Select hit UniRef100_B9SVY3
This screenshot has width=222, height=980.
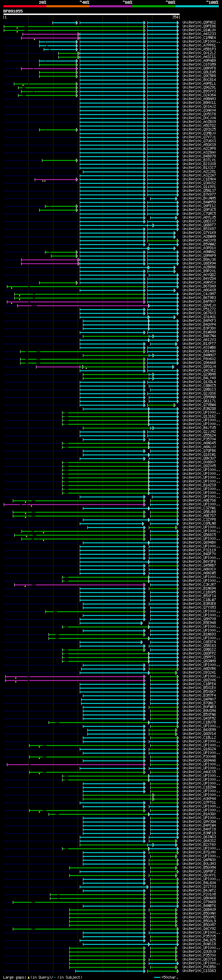[199, 91]
